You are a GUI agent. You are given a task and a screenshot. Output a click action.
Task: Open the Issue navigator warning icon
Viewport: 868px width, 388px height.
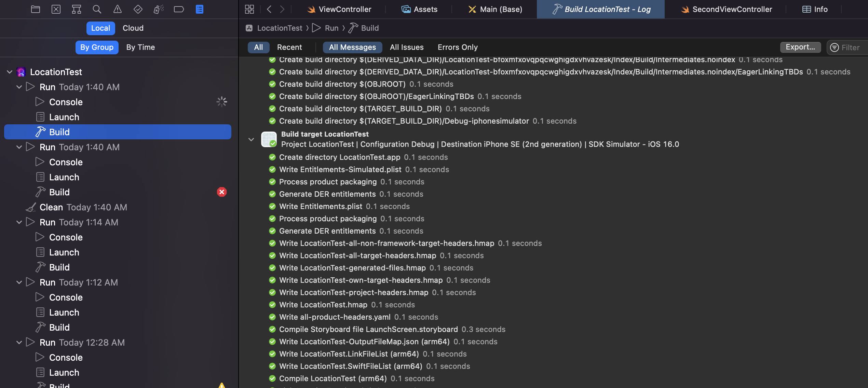click(118, 9)
